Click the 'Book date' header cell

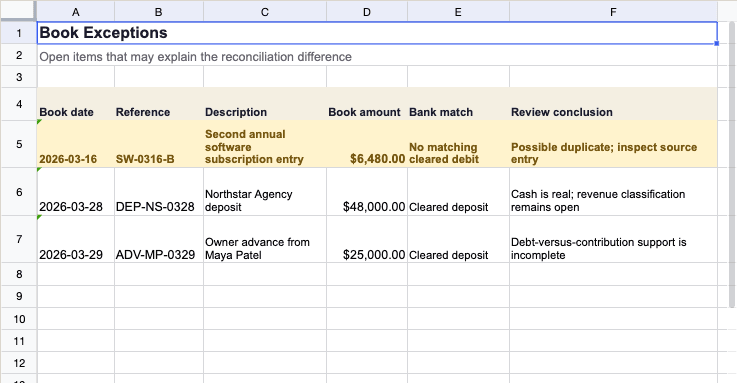click(76, 104)
